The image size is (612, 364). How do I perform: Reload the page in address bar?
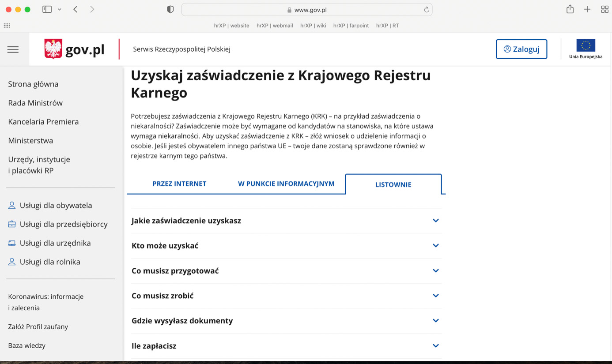[427, 10]
